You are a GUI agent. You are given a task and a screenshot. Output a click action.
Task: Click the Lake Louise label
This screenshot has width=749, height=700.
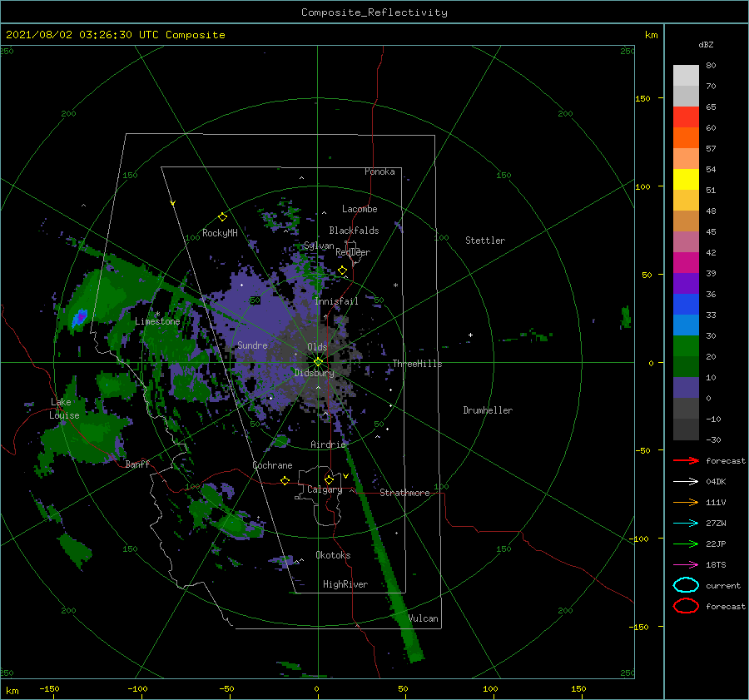coord(64,409)
